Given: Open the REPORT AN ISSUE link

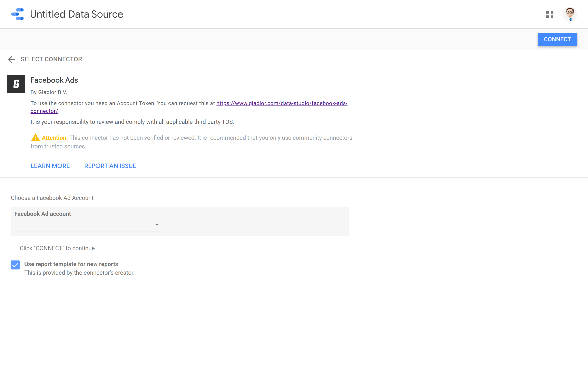Looking at the screenshot, I should point(110,166).
